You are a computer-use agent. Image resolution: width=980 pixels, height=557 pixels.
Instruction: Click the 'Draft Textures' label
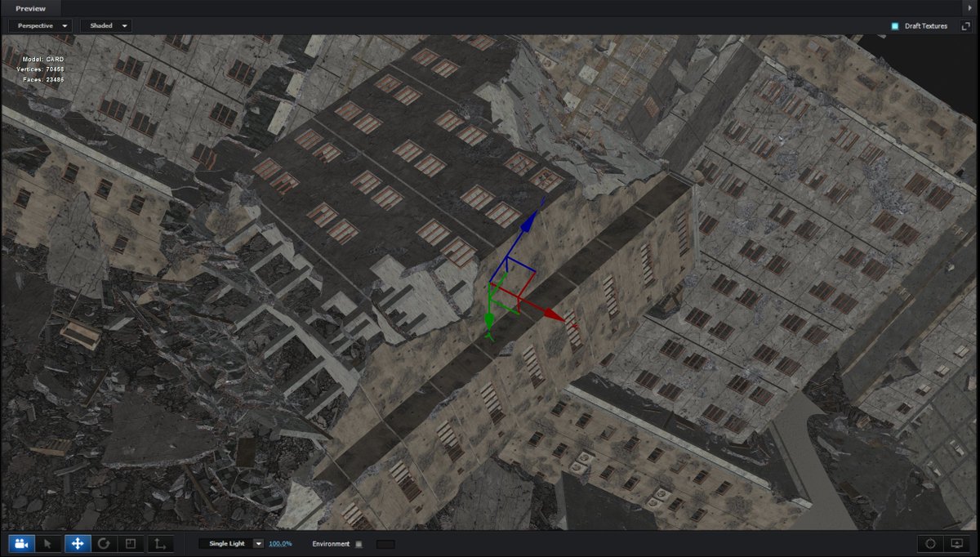(926, 26)
